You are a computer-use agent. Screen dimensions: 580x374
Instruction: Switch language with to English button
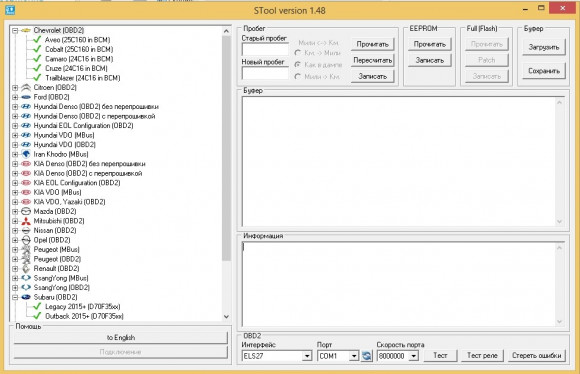[121, 338]
